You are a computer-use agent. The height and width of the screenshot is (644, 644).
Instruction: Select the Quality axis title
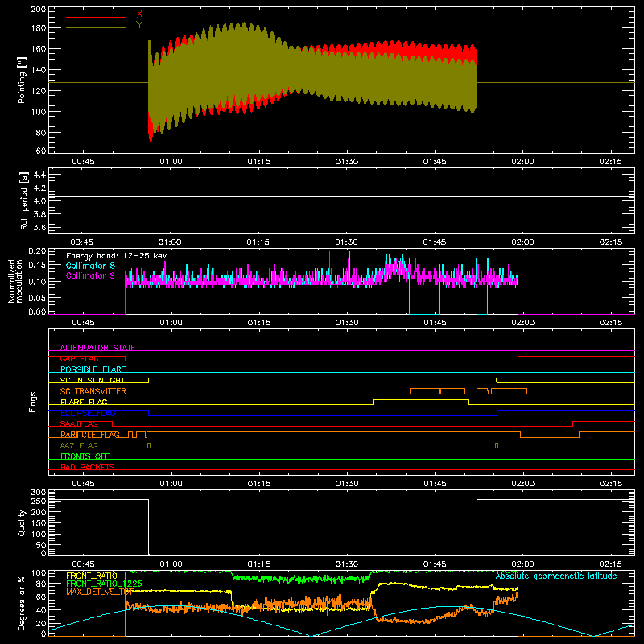pyautogui.click(x=22, y=522)
